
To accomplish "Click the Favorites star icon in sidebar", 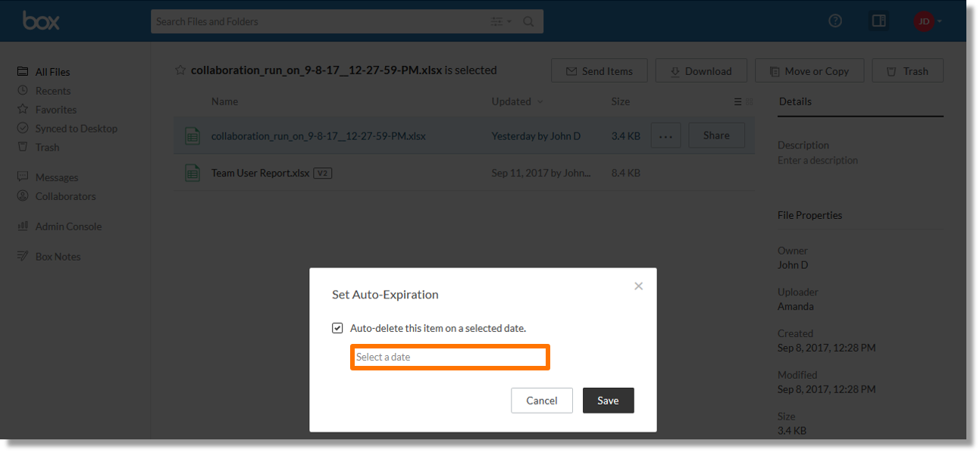I will [23, 109].
